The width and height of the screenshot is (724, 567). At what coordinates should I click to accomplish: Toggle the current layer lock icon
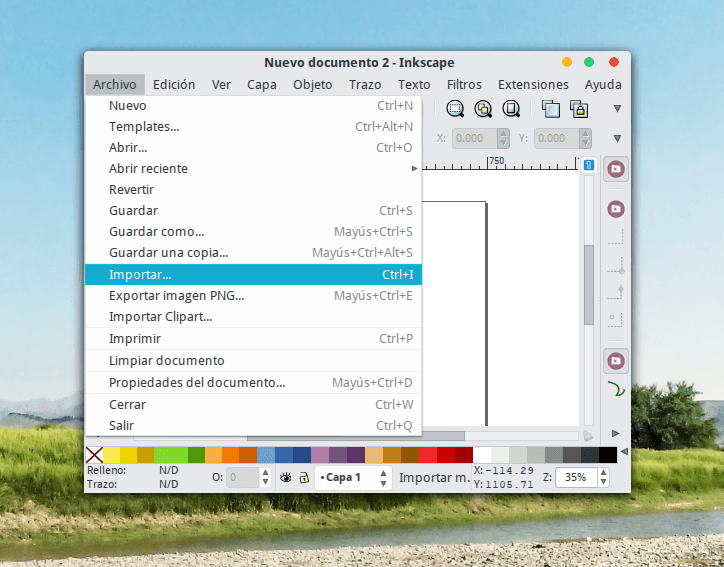pyautogui.click(x=303, y=478)
